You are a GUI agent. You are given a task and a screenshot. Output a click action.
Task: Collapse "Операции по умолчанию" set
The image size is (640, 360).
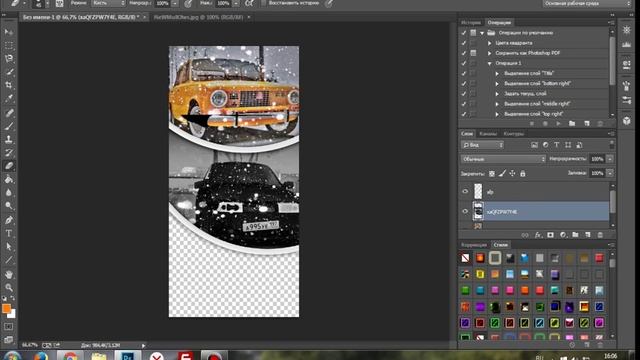(482, 33)
